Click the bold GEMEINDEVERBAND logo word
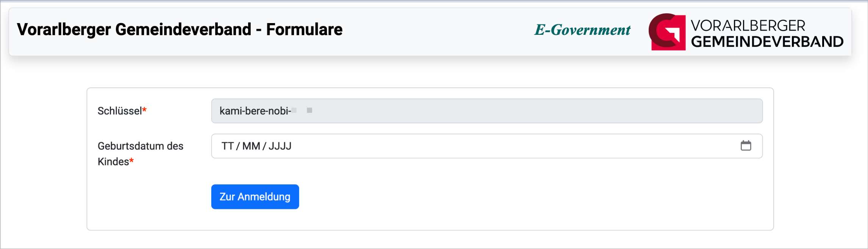The height and width of the screenshot is (249, 868). click(767, 42)
